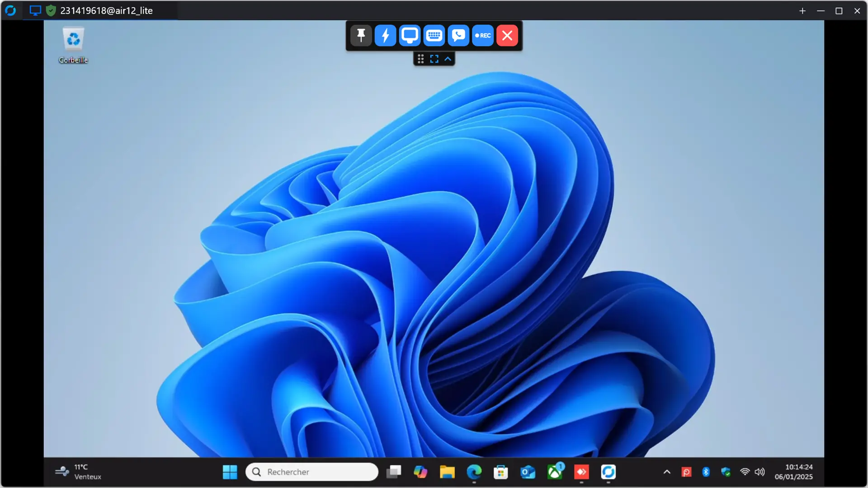Select the 231419618@air12_lite session tab

(100, 10)
